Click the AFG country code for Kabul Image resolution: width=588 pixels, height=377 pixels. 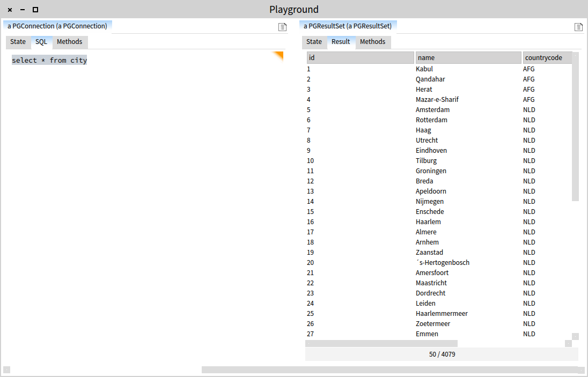point(529,69)
